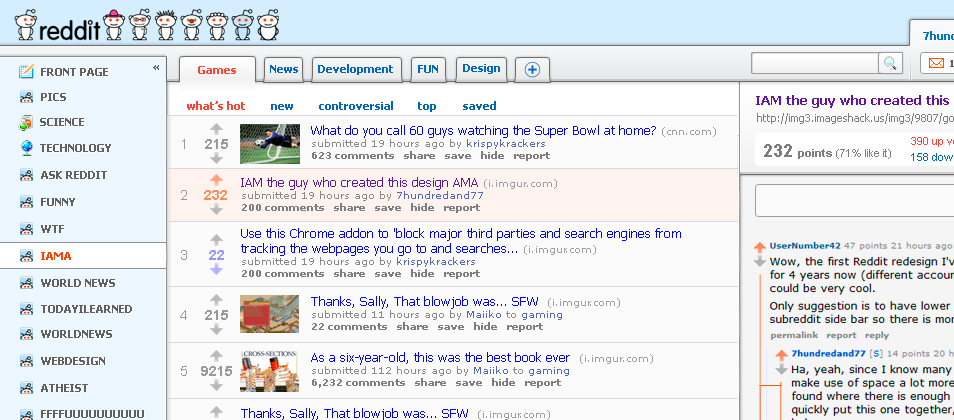Open the mail envelope inbox icon
This screenshot has width=954, height=420.
(936, 63)
